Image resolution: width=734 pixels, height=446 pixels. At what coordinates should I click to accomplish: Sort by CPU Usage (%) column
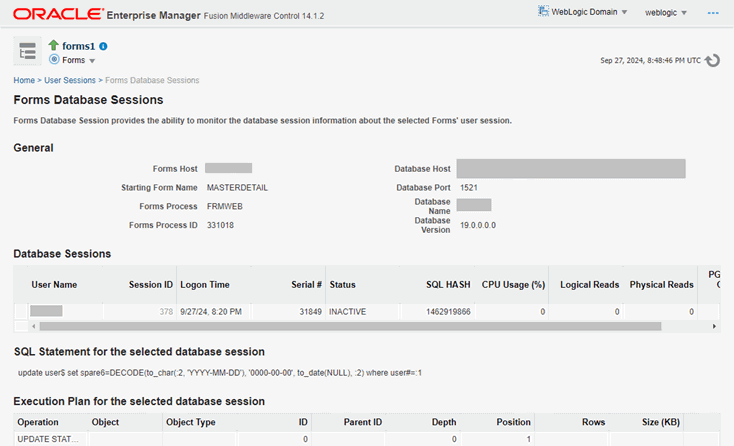tap(513, 285)
